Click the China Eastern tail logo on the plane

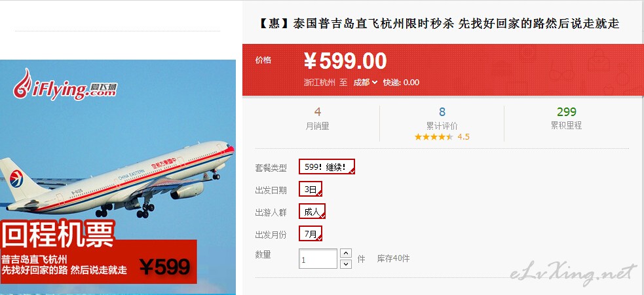point(16,179)
